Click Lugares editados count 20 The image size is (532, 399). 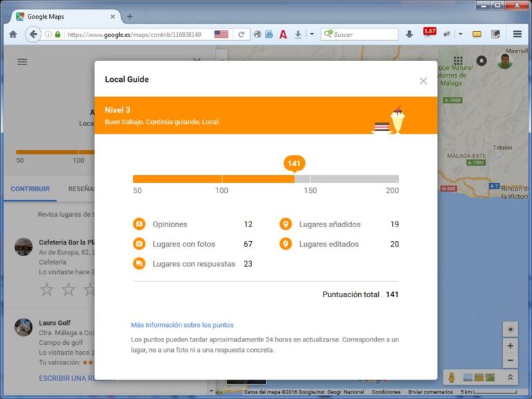(x=394, y=244)
